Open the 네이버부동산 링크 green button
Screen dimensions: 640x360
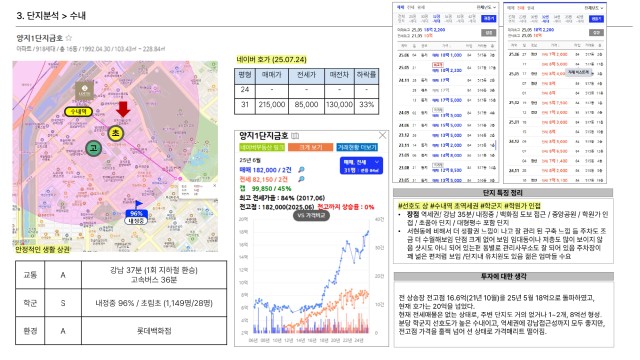[x=262, y=147]
